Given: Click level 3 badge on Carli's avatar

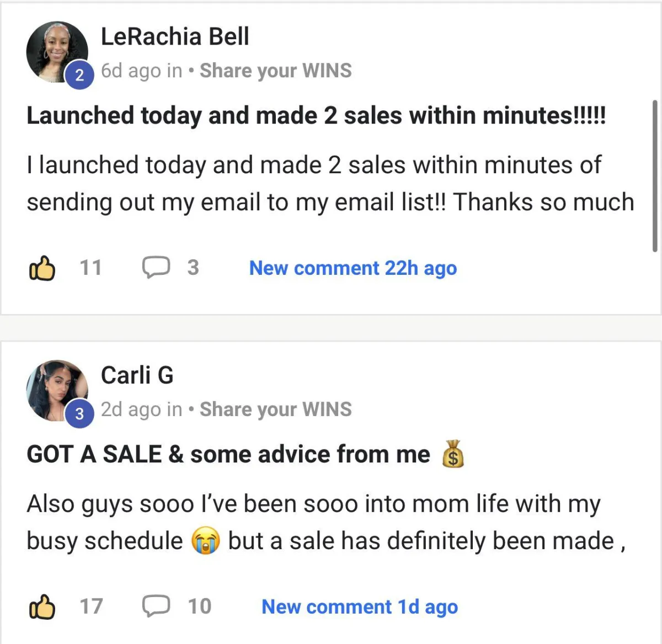Looking at the screenshot, I should point(79,413).
